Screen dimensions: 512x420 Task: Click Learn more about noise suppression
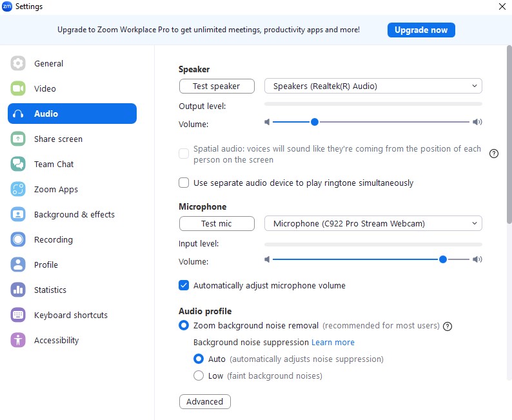pos(333,342)
